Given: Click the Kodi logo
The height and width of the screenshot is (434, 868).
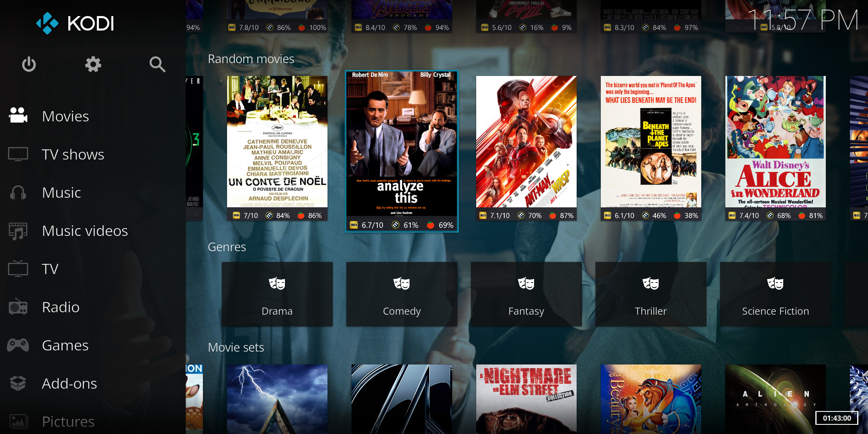Looking at the screenshot, I should (76, 23).
